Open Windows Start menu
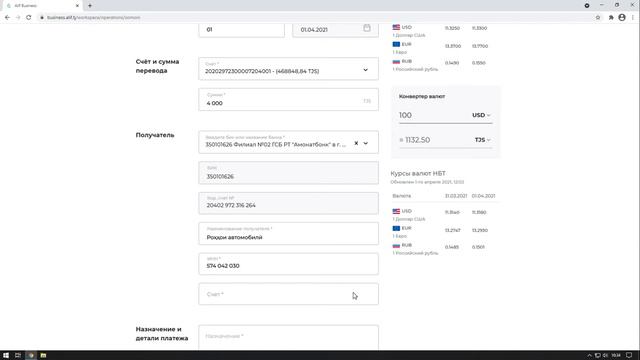This screenshot has width=640, height=360. click(x=6, y=356)
